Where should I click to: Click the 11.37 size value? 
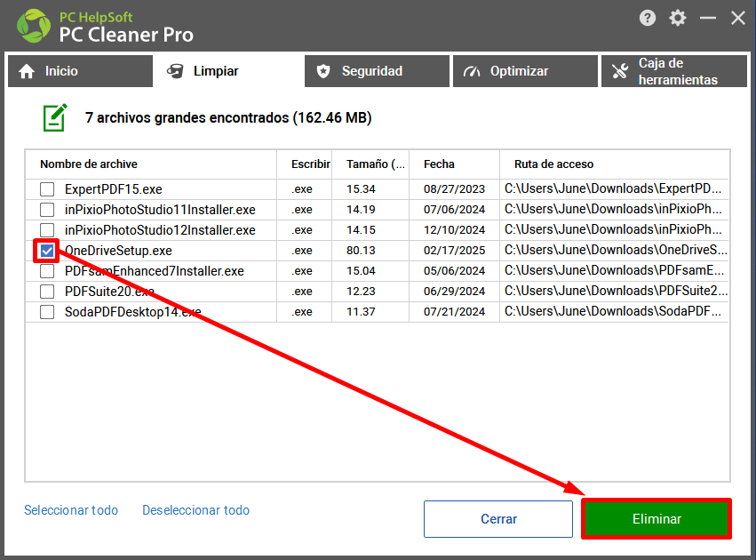pyautogui.click(x=361, y=312)
